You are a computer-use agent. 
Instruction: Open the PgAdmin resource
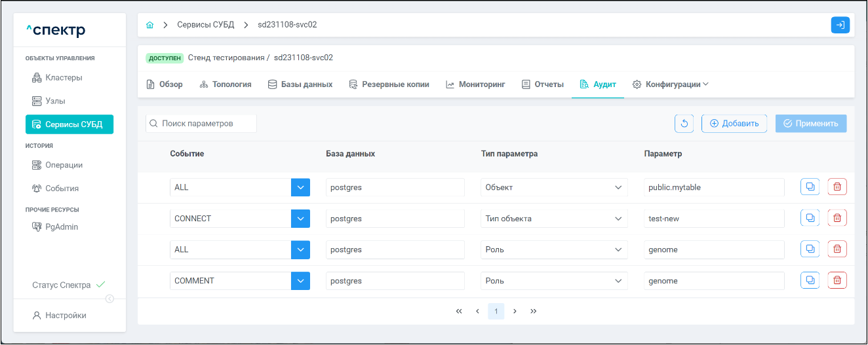tap(62, 227)
